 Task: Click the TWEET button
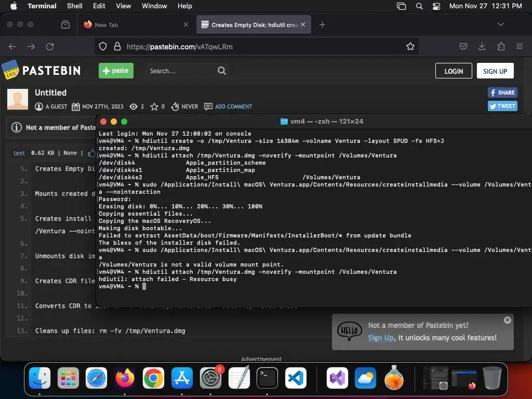[502, 106]
